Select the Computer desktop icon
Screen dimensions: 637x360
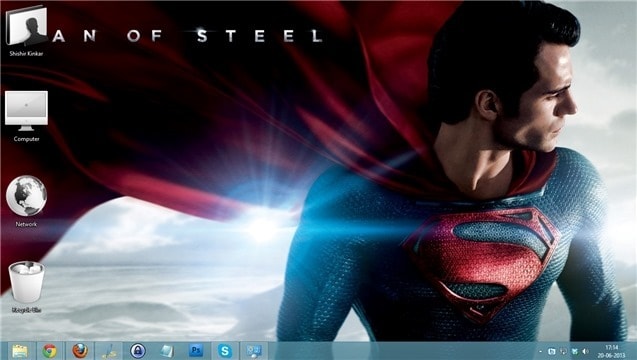(x=26, y=111)
